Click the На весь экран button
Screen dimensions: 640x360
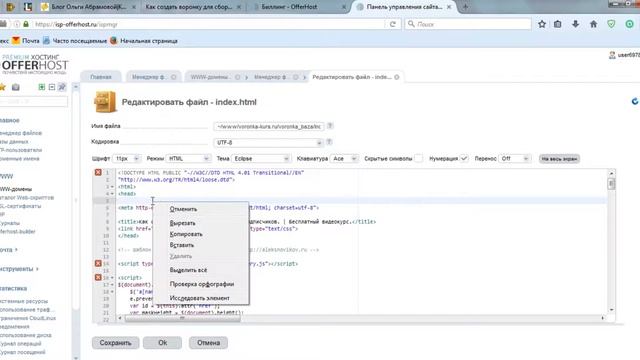pyautogui.click(x=559, y=159)
